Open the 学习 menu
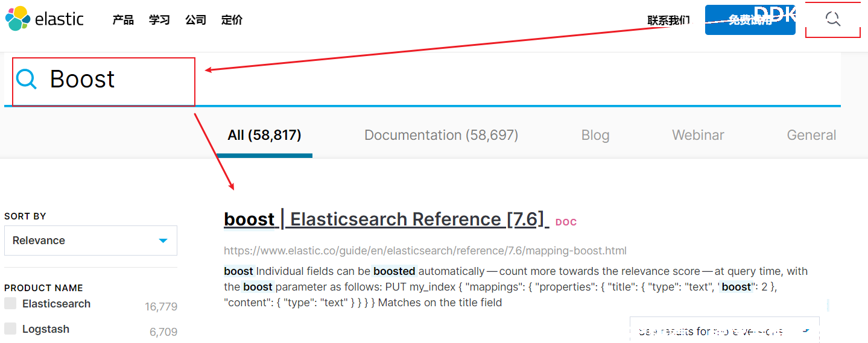The width and height of the screenshot is (868, 343). click(x=159, y=20)
